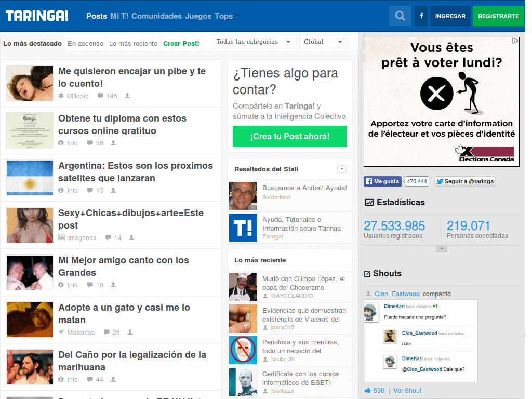Open the Posts navigation item
Viewport: 532px width, 399px height.
(x=97, y=16)
